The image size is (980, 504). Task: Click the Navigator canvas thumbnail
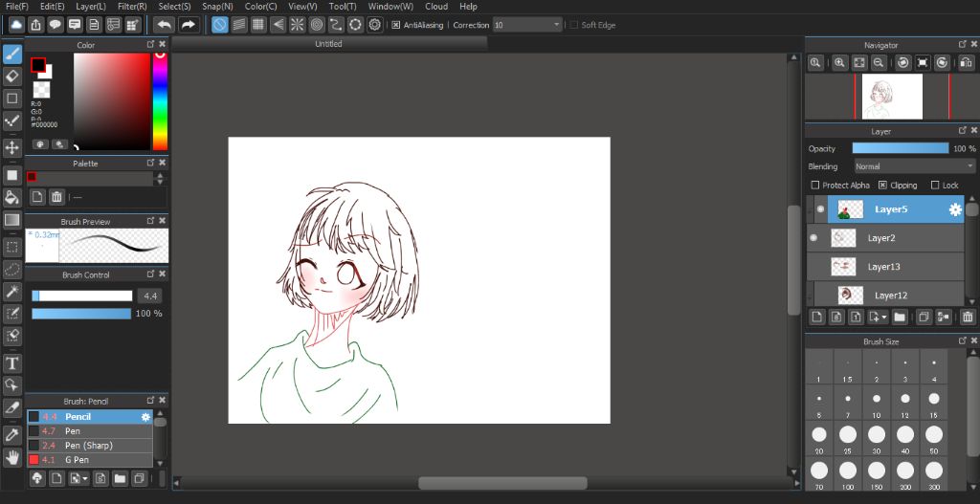click(892, 97)
